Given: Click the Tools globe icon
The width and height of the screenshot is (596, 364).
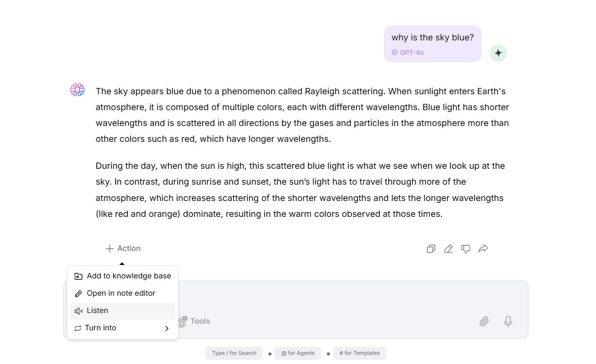Looking at the screenshot, I should (182, 322).
